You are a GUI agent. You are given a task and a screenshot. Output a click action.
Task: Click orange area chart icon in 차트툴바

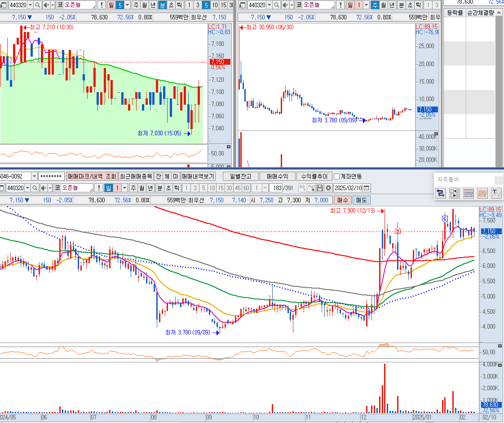pyautogui.click(x=482, y=193)
